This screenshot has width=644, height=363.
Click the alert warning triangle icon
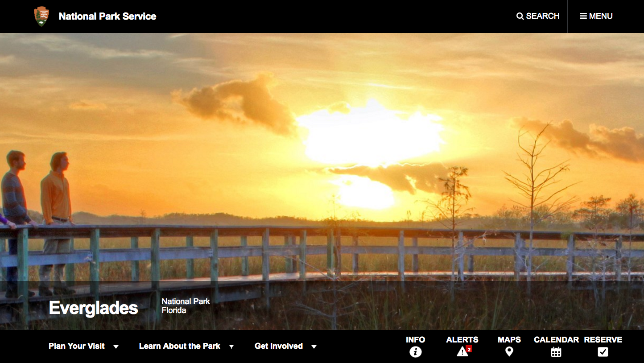pos(462,352)
